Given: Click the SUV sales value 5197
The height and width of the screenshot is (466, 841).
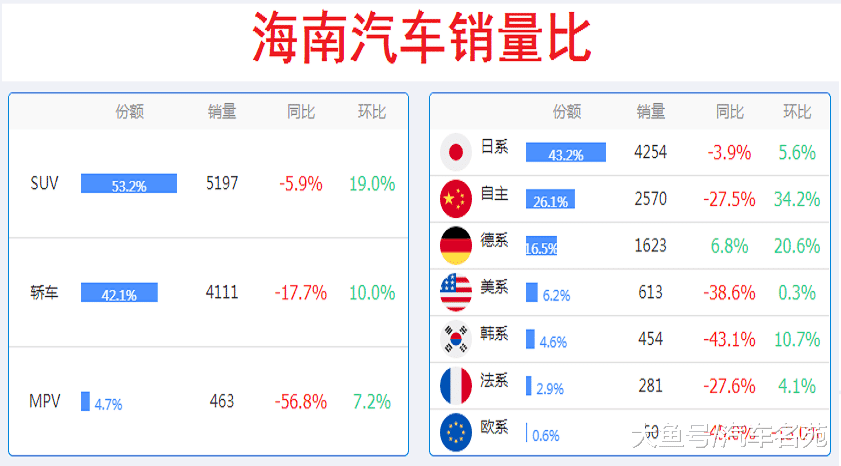Looking at the screenshot, I should [222, 183].
